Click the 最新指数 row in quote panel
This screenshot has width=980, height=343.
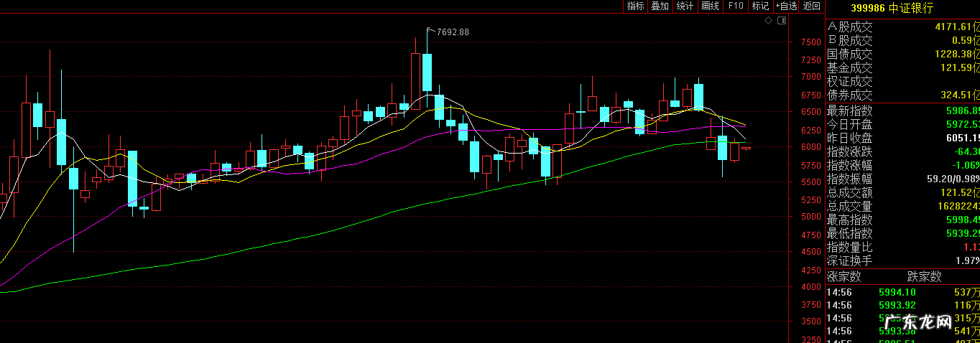click(902, 111)
